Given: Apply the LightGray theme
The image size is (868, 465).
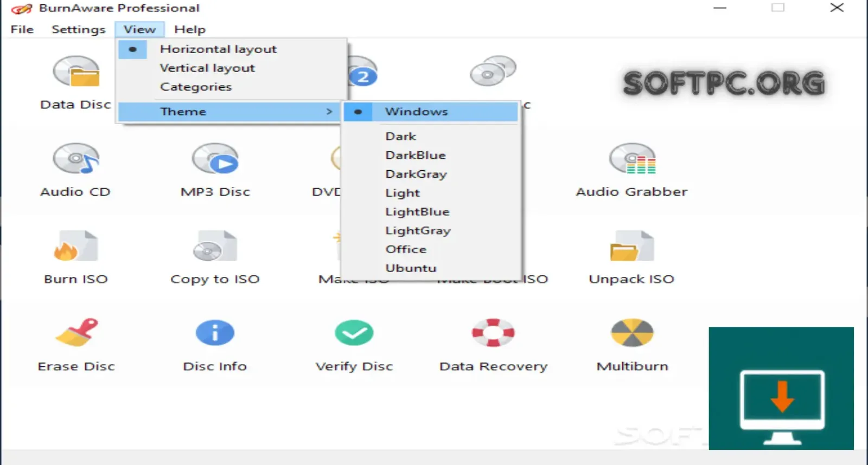Looking at the screenshot, I should coord(431,230).
